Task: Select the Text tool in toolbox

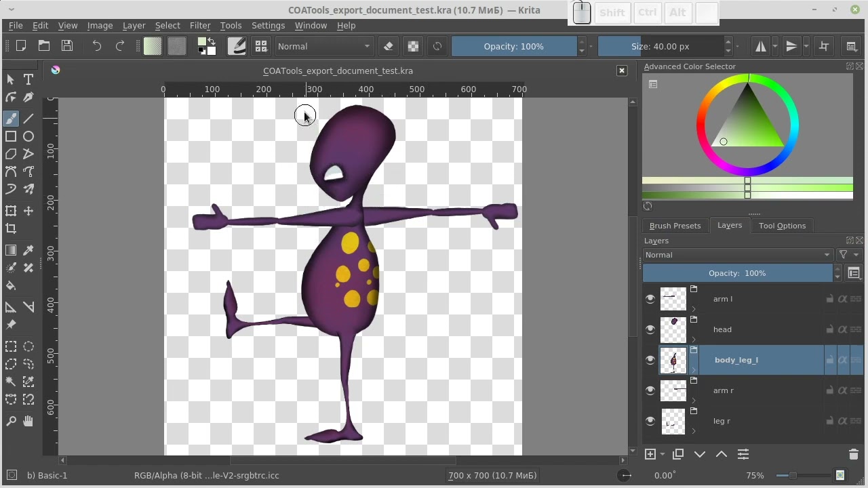Action: pos(28,79)
